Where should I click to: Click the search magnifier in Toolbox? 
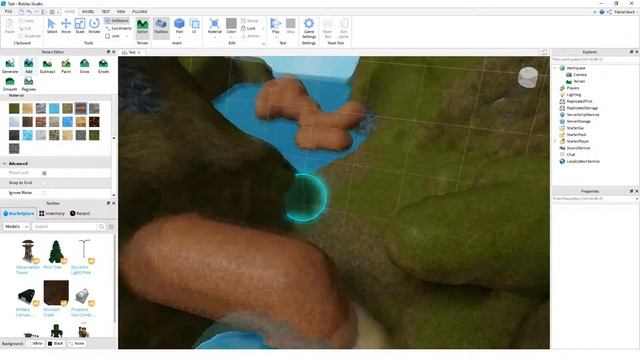point(102,226)
